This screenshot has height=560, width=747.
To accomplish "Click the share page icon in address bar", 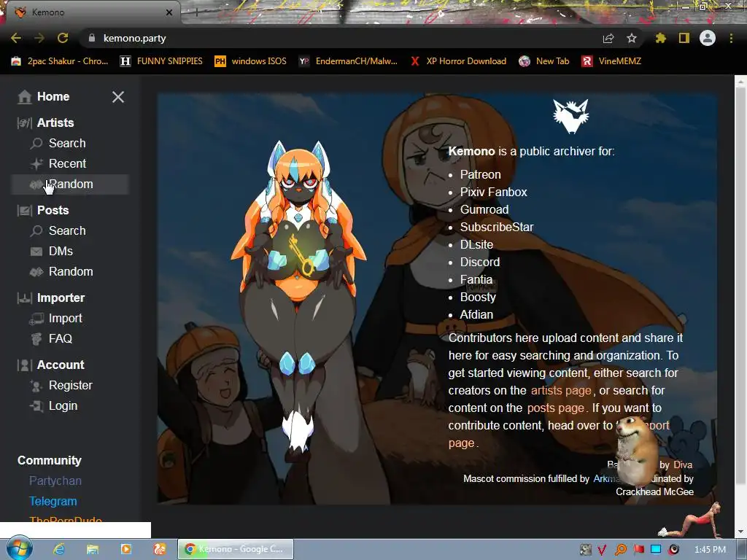I will 608,38.
